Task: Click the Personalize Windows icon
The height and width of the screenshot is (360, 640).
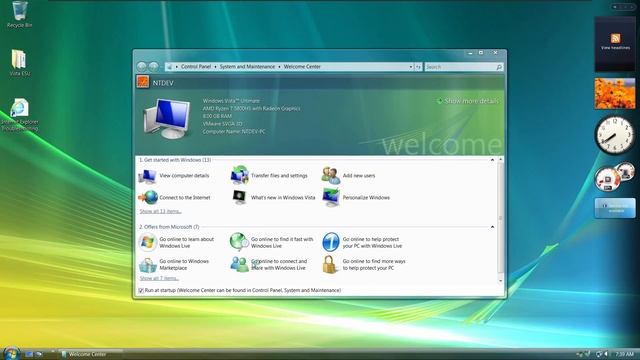Action: click(x=331, y=197)
